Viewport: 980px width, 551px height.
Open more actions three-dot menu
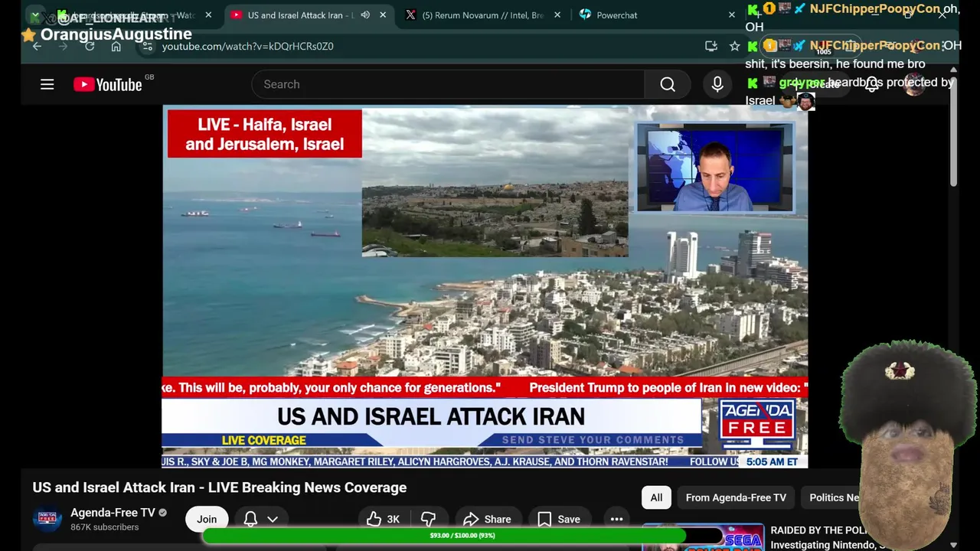pos(616,519)
